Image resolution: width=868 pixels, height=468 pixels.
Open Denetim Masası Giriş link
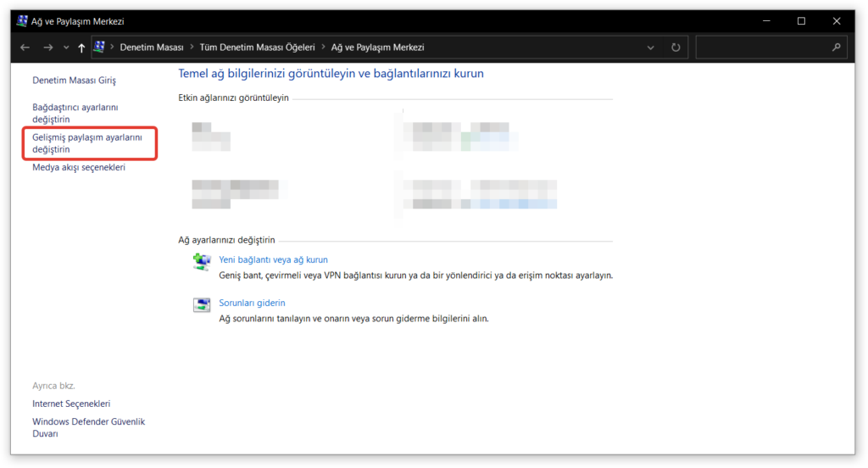pyautogui.click(x=75, y=81)
